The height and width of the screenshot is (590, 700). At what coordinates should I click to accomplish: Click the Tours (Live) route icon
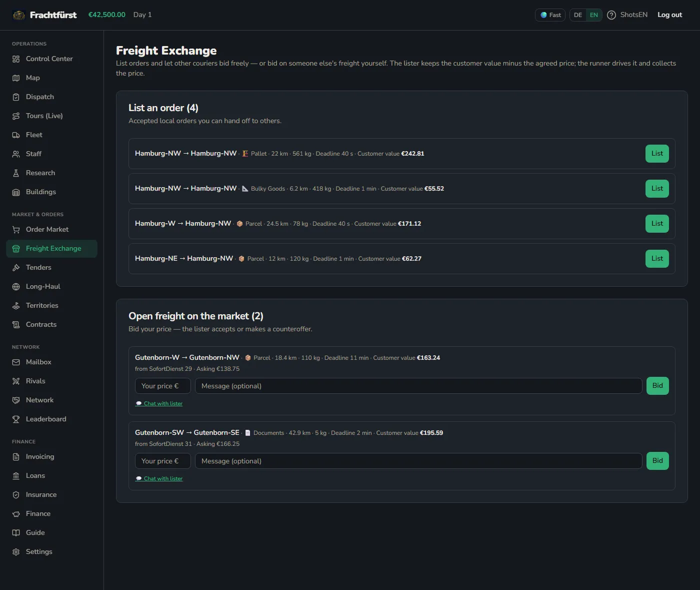coord(16,116)
